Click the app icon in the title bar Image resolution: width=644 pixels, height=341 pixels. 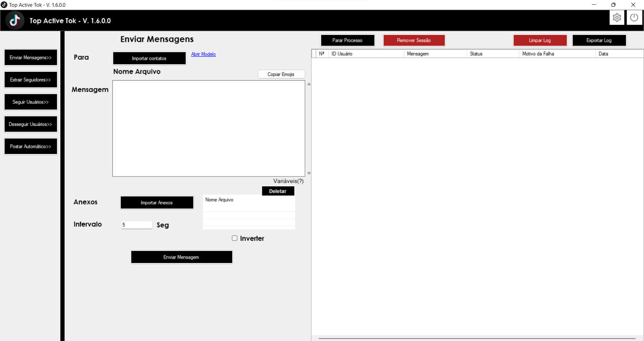tap(4, 5)
